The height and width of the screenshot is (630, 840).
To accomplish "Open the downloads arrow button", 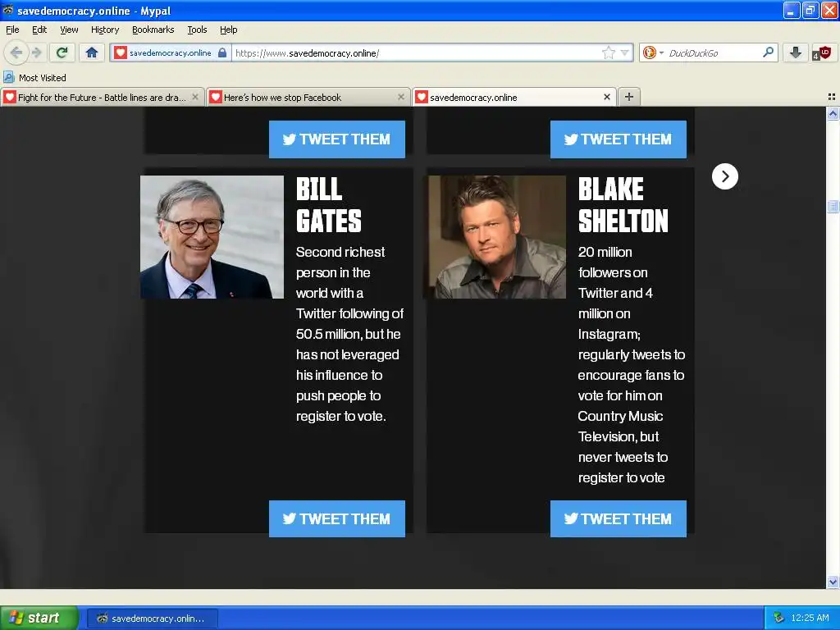I will pyautogui.click(x=796, y=52).
